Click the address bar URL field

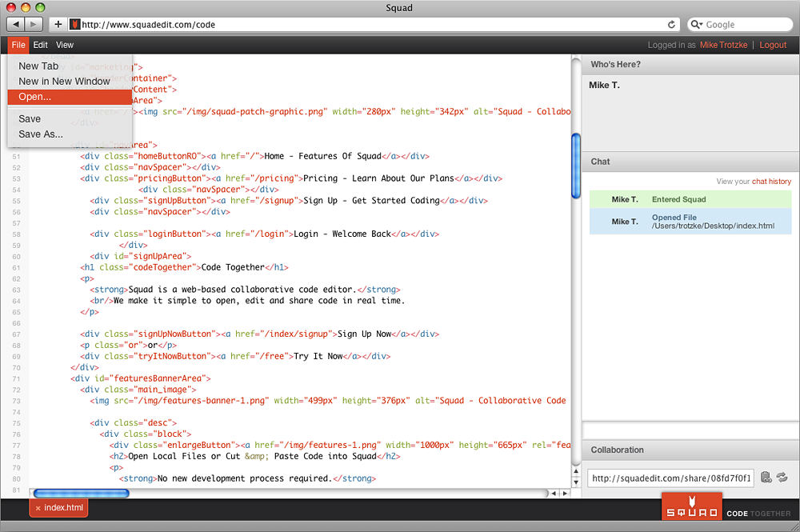click(x=374, y=25)
